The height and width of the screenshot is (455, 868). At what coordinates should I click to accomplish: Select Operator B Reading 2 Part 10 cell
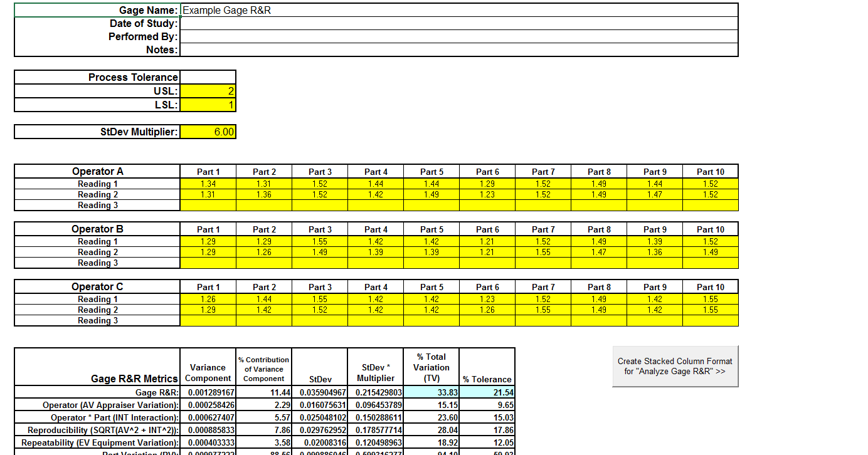[x=711, y=252]
